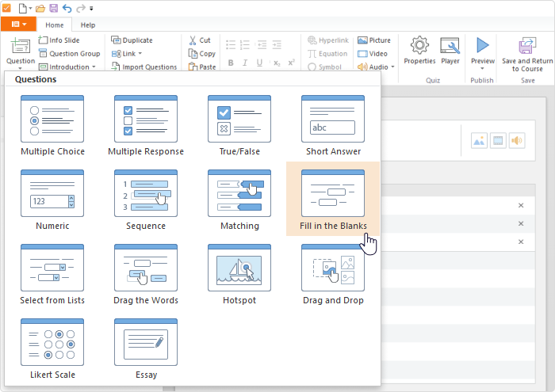Switch to the Help tab
Viewport: 555px width, 392px height.
click(x=88, y=25)
